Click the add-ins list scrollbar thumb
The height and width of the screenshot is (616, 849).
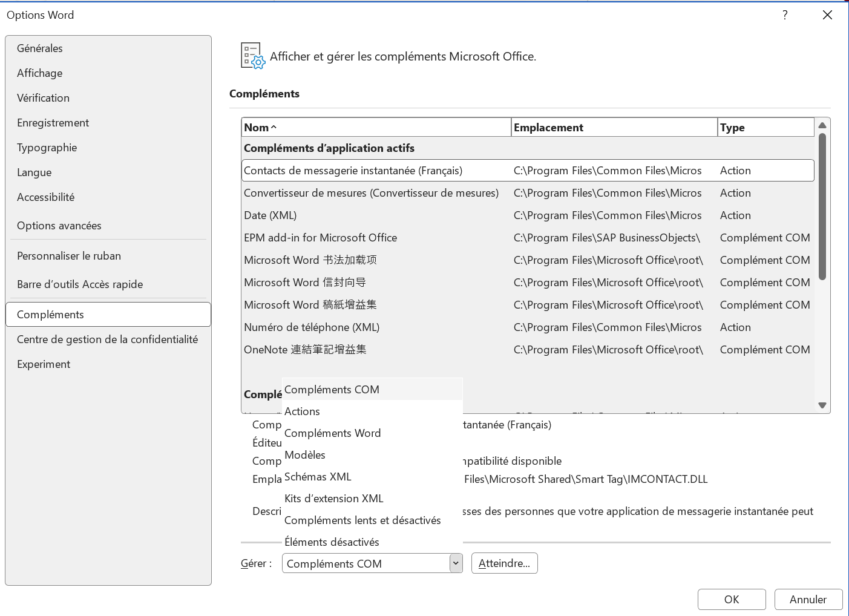[822, 206]
